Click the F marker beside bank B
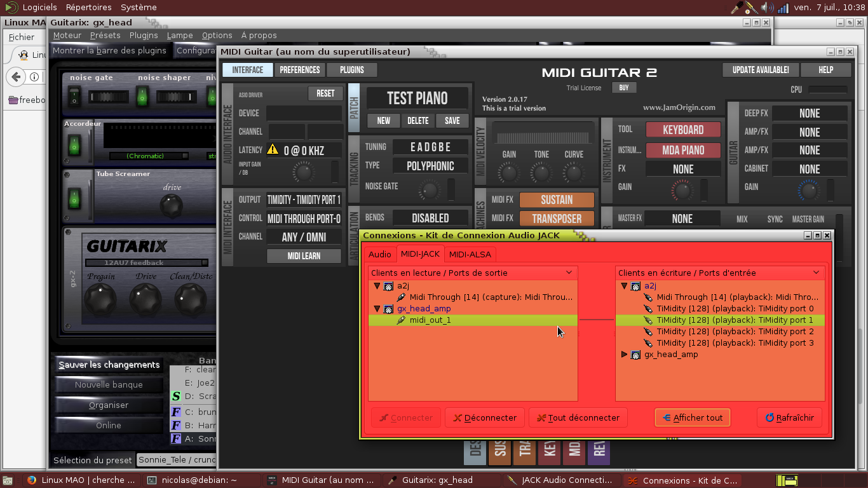Viewport: 868px width, 488px height. click(x=176, y=425)
